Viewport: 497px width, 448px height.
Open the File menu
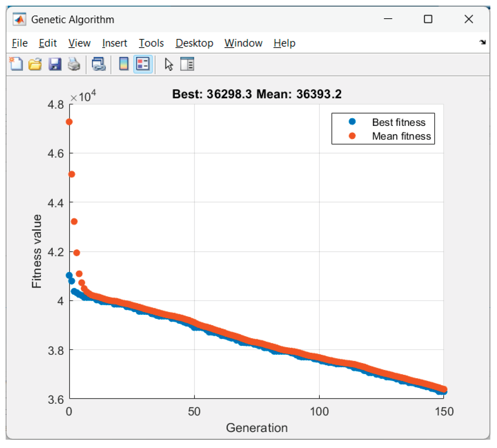[x=20, y=43]
